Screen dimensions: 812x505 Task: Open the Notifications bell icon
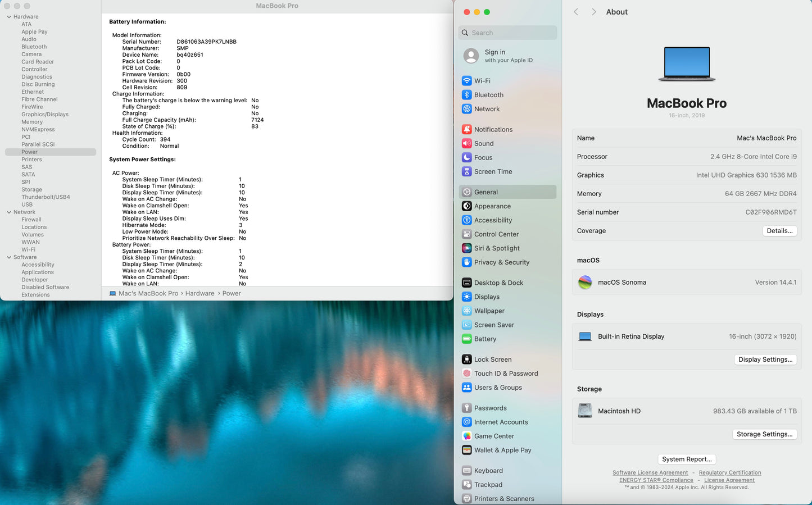point(466,129)
